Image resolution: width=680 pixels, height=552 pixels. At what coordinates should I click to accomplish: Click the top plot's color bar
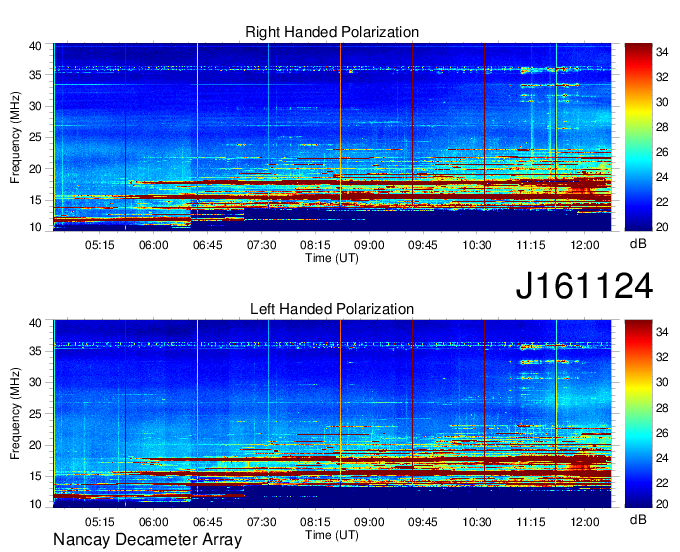[638, 137]
